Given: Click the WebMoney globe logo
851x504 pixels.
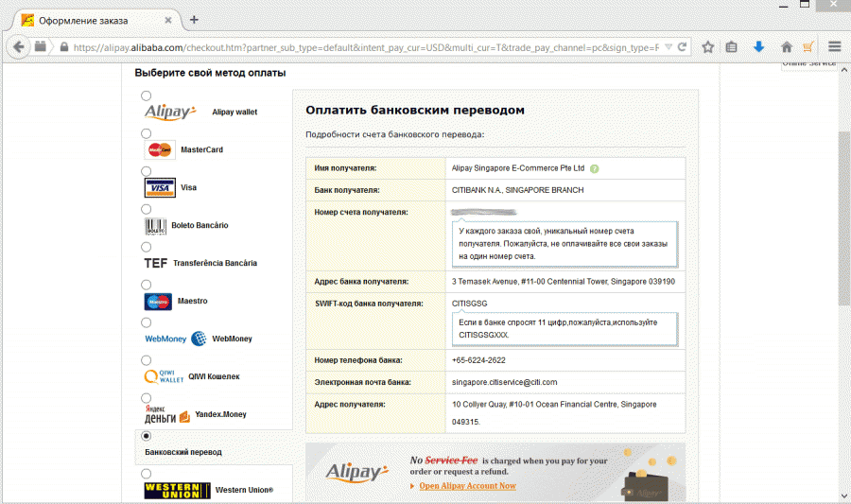Looking at the screenshot, I should point(199,339).
